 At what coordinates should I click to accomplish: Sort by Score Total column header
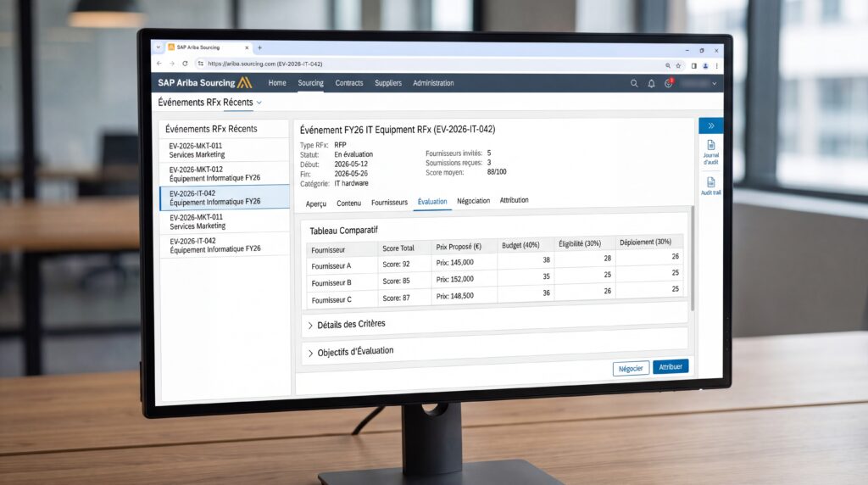click(398, 248)
